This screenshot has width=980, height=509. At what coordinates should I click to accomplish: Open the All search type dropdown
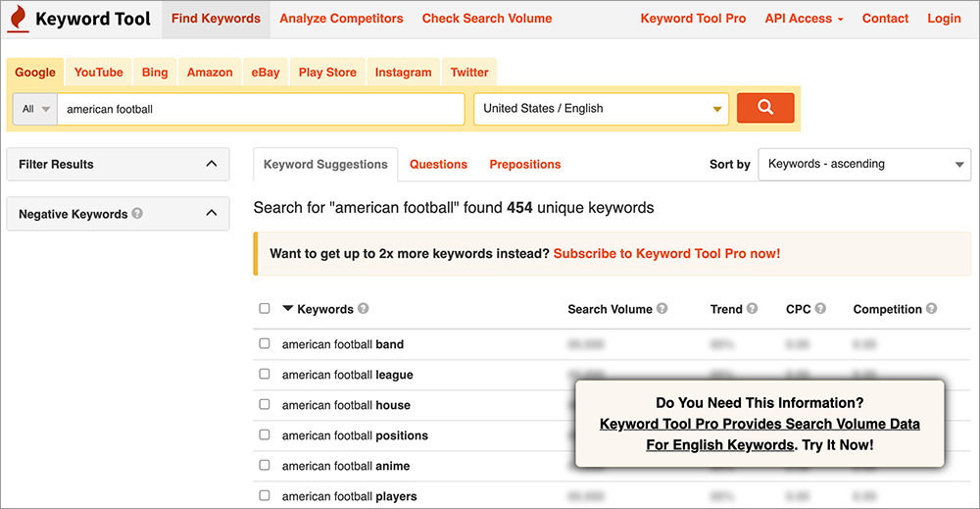coord(35,109)
